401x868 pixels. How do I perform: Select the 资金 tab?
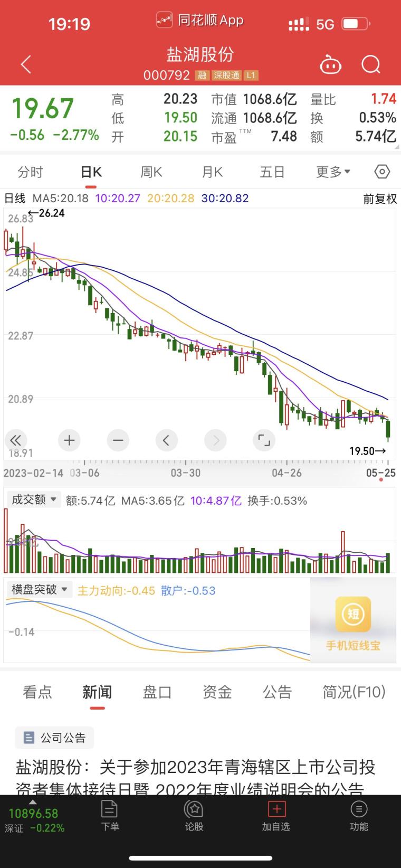[x=217, y=692]
